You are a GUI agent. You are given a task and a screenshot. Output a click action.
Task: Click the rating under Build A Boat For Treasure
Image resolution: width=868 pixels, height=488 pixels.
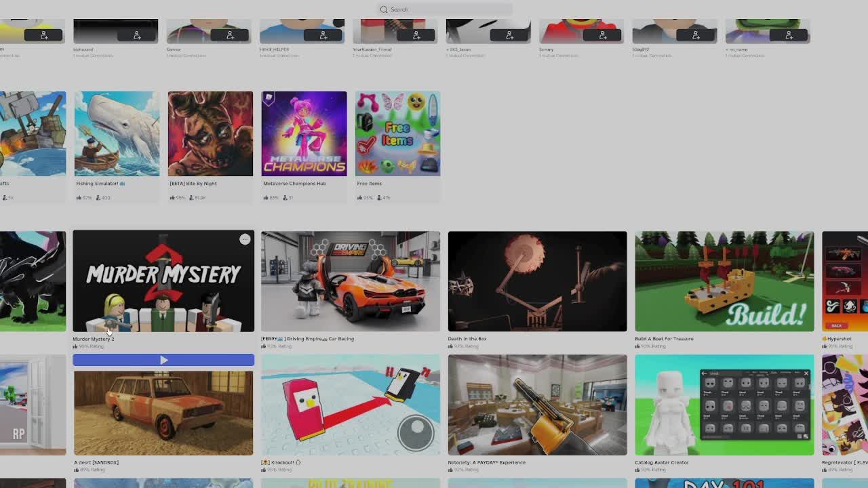click(x=651, y=346)
